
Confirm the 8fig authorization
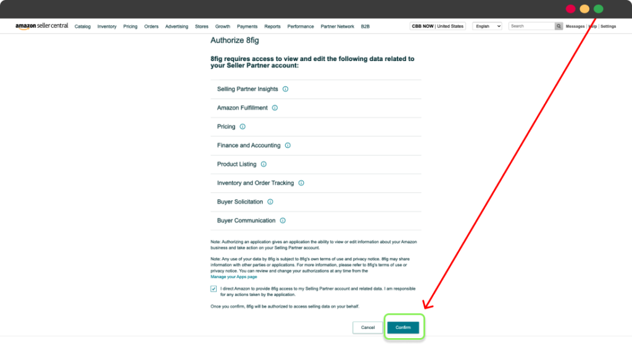pos(403,328)
